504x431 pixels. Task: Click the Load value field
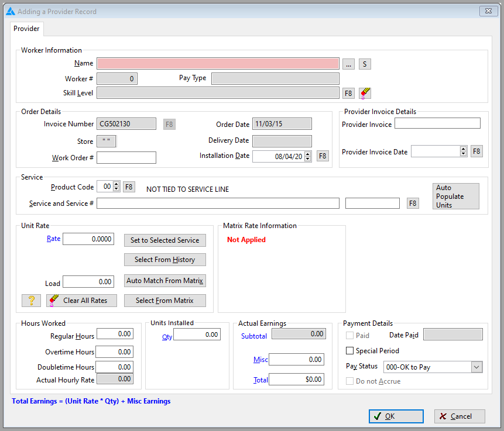point(88,282)
